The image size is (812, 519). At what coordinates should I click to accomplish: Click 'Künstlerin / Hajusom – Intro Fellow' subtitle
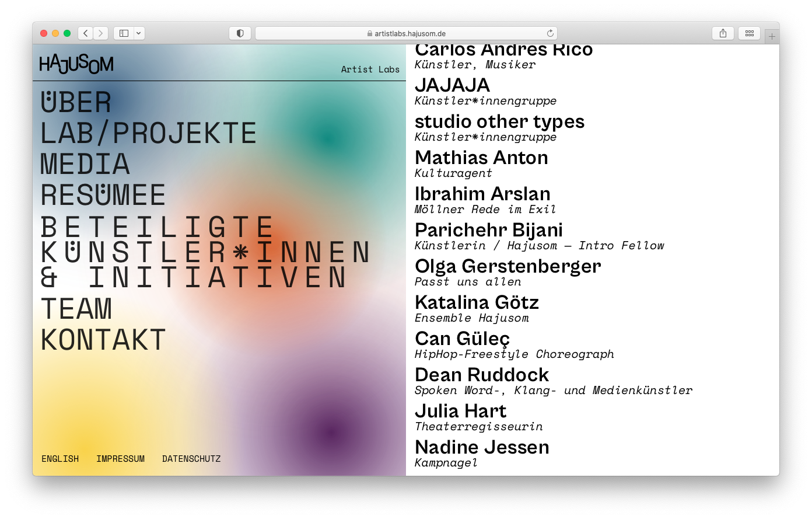pyautogui.click(x=540, y=245)
